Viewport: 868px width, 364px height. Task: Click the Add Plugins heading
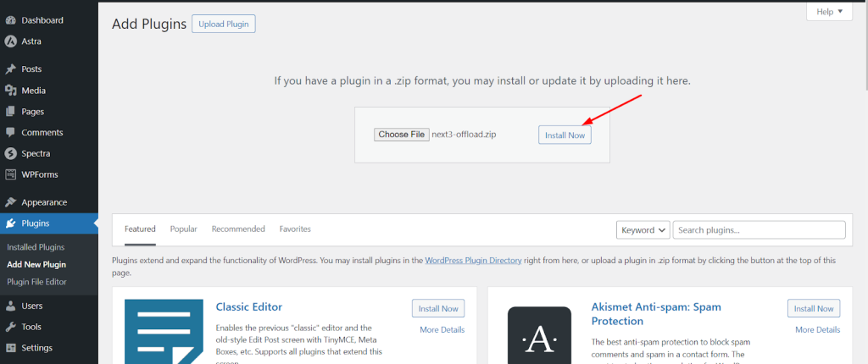(x=149, y=25)
